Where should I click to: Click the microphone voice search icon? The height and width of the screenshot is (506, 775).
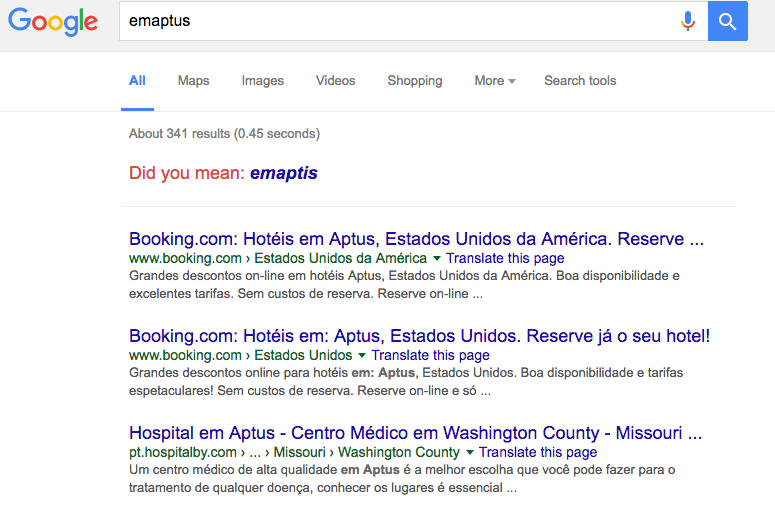(688, 21)
